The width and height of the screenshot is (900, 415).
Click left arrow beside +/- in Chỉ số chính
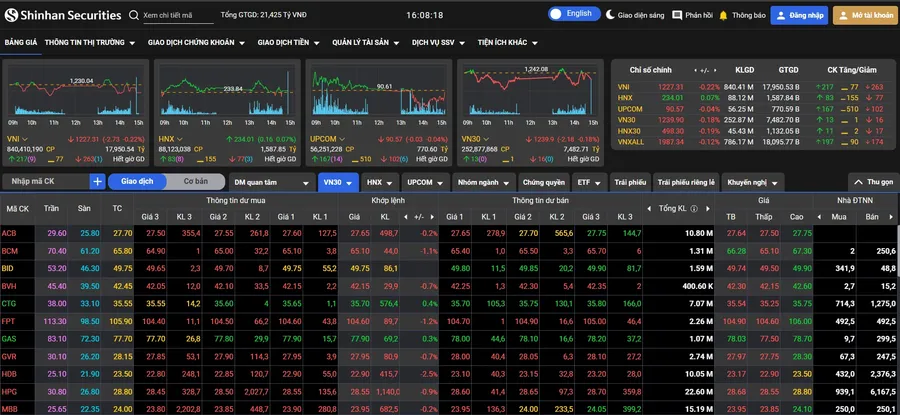click(x=696, y=71)
